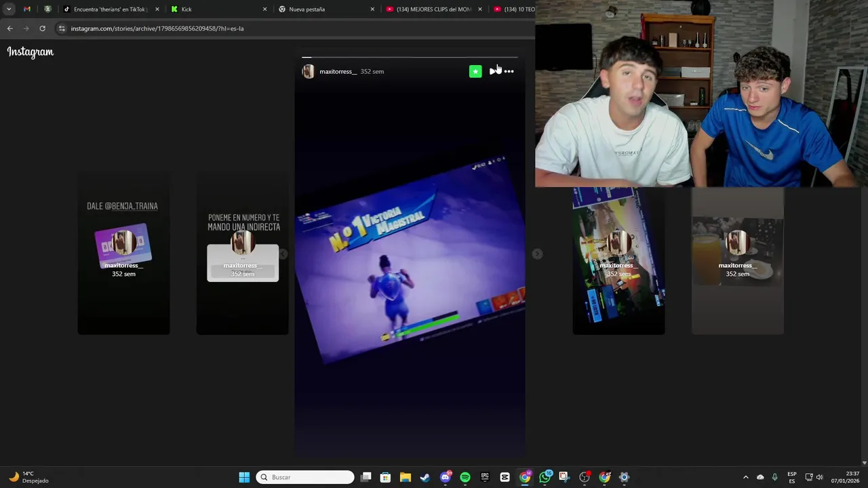Open the Fortnite gameplay story thumbnail on right

[618, 261]
